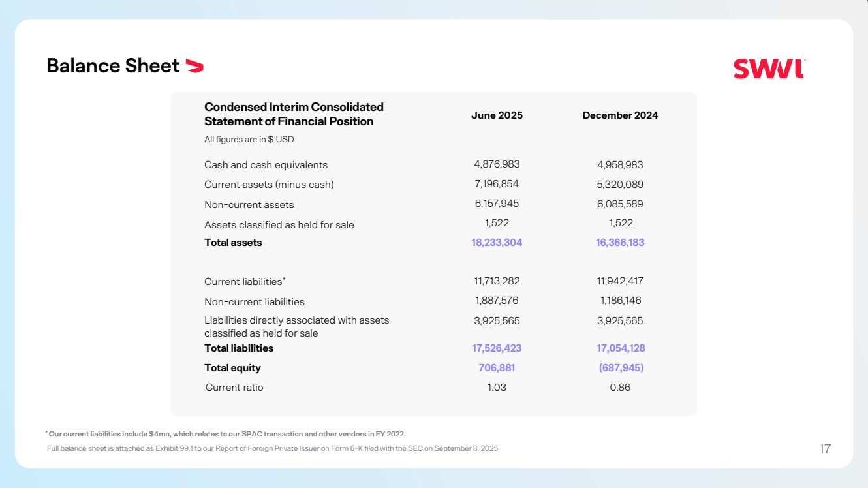Click the Current liabilities row label
The image size is (868, 488).
[245, 282]
